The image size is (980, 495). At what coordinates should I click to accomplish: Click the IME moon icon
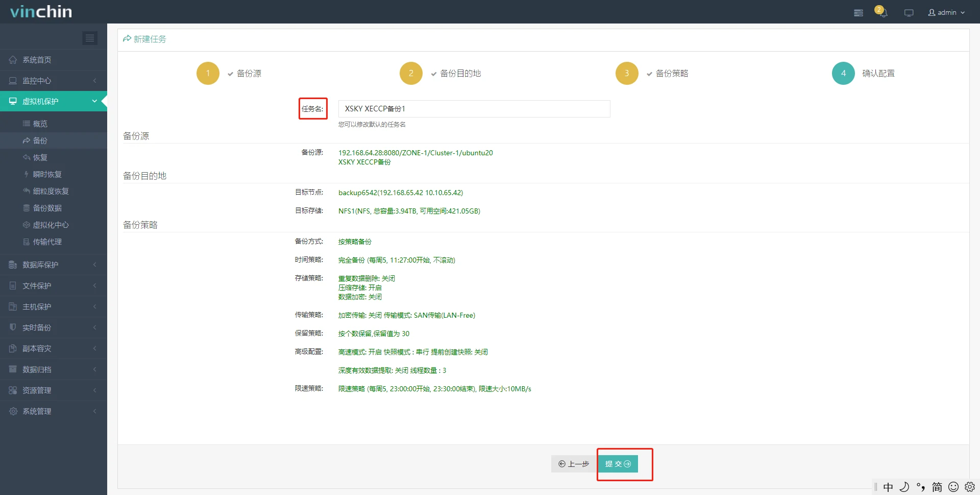[x=904, y=487]
